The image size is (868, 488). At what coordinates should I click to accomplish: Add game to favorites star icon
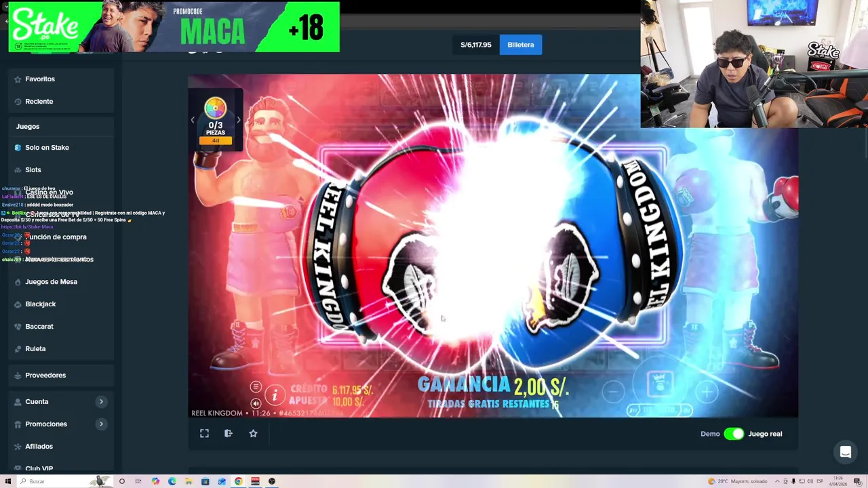pyautogui.click(x=253, y=434)
